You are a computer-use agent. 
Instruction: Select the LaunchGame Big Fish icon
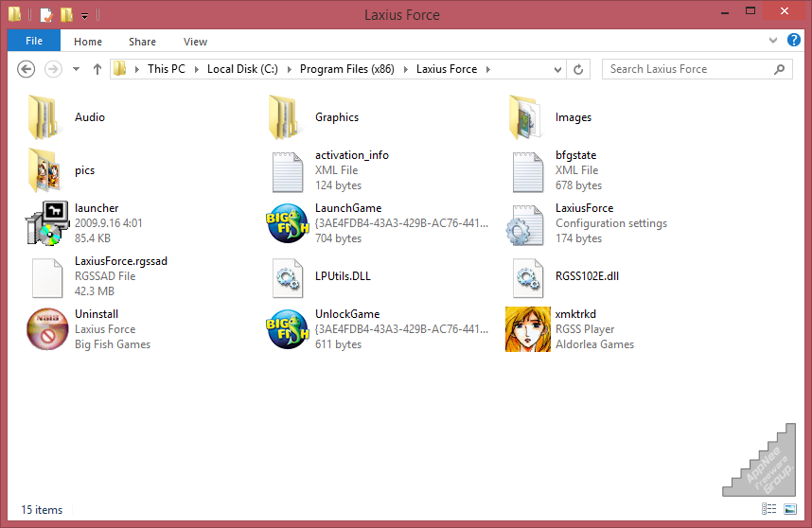tap(288, 223)
